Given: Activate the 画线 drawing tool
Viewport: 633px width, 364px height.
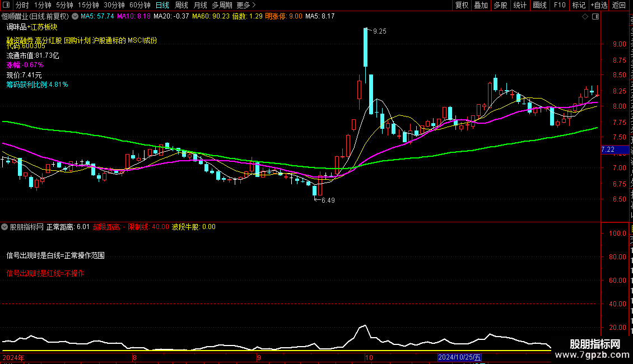Looking at the screenshot, I should (x=540, y=5).
